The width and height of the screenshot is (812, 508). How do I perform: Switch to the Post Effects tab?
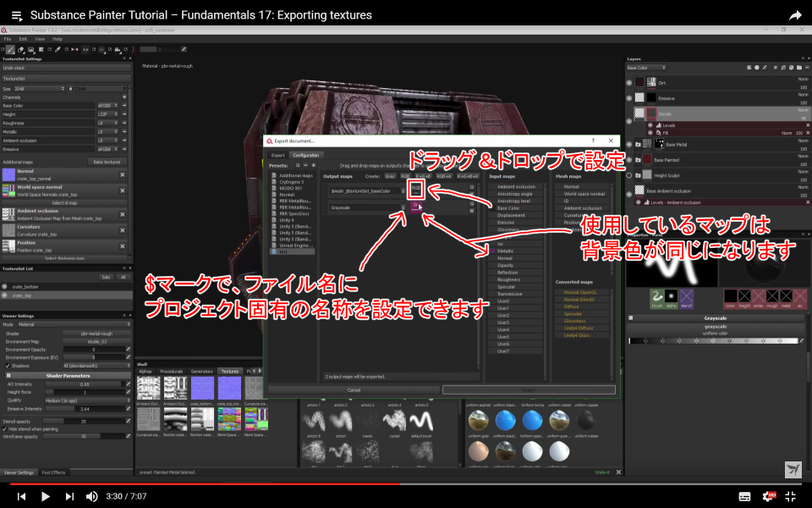[x=53, y=472]
